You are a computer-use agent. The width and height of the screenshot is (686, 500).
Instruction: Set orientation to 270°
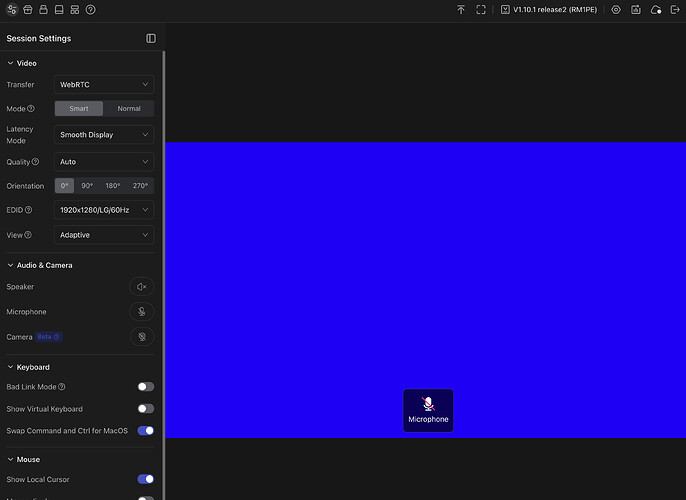click(140, 185)
